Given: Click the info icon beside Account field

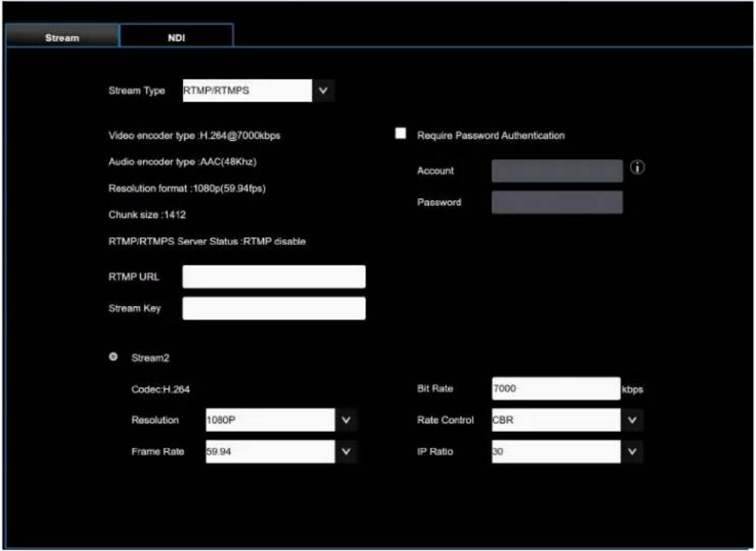Looking at the screenshot, I should (637, 168).
